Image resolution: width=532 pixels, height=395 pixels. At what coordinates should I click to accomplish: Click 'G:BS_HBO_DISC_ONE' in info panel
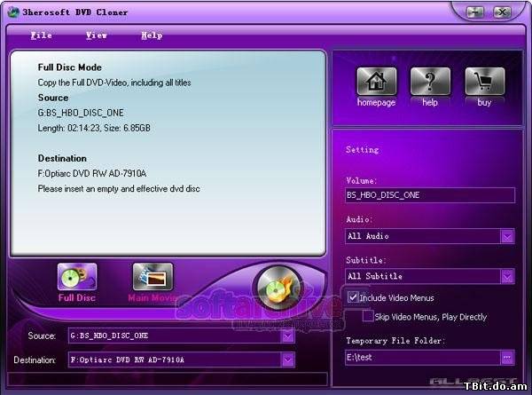click(81, 113)
